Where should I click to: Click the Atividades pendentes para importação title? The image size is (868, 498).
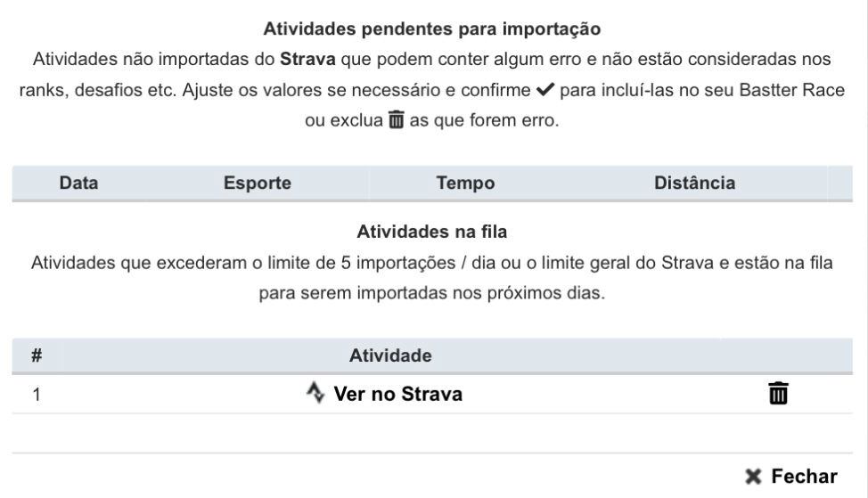click(x=433, y=29)
